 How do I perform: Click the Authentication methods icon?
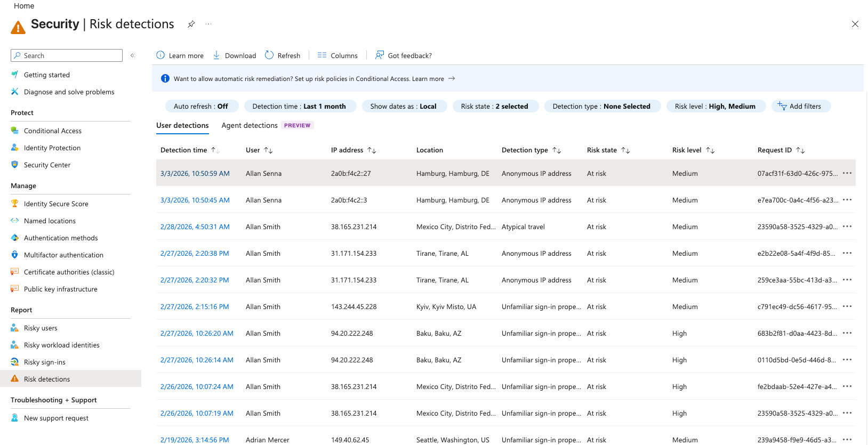(14, 238)
